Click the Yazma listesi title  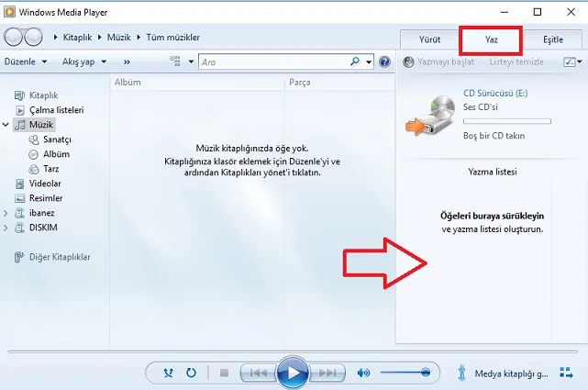click(x=493, y=172)
